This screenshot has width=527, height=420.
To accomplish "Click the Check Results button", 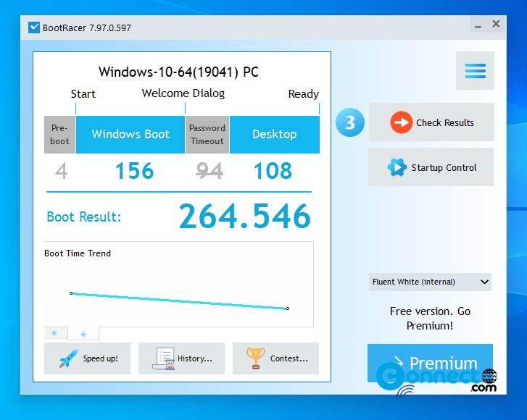I will [431, 122].
